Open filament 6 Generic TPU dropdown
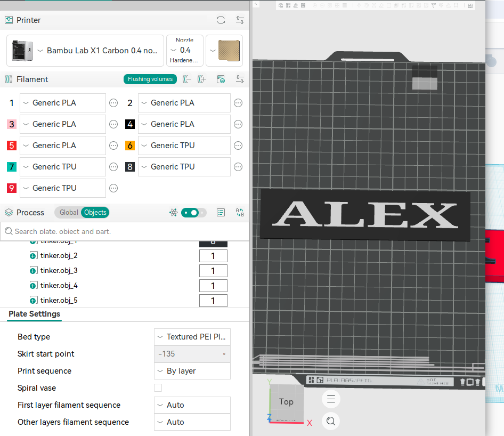Screen dimensions: 504x436 tap(184, 146)
